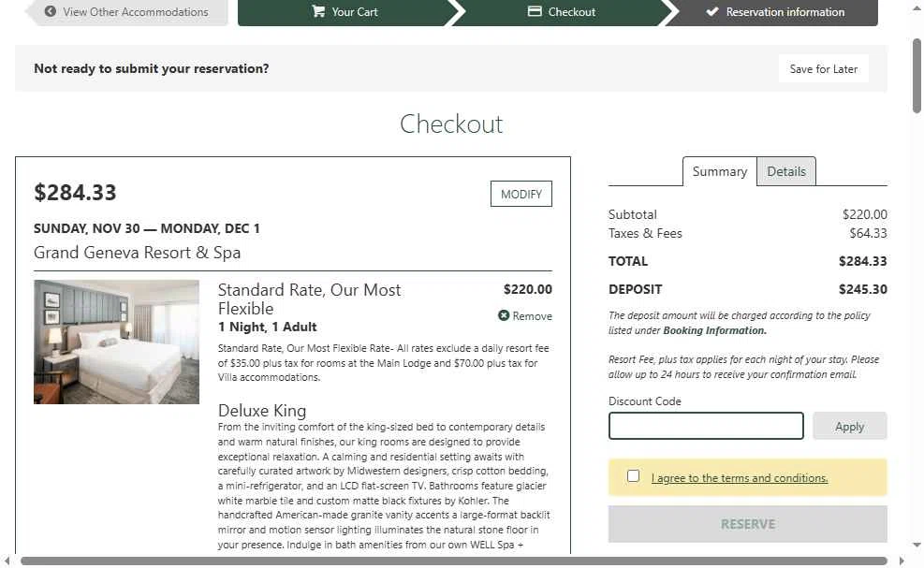Click the Grand Geneva Resort & Spa name
The height and width of the screenshot is (568, 924).
click(x=137, y=252)
